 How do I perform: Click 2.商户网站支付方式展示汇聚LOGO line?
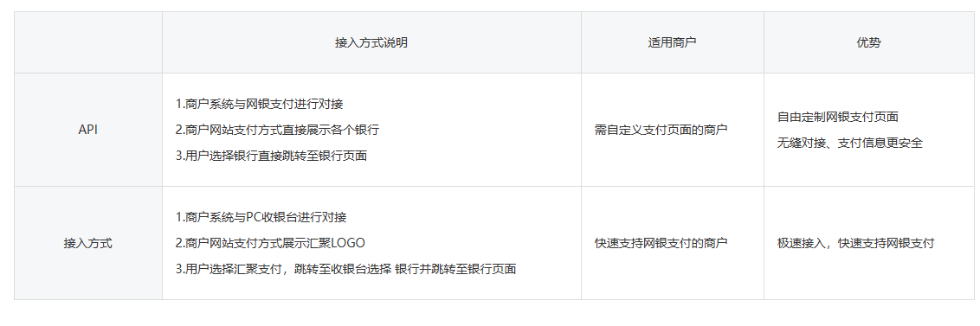270,243
